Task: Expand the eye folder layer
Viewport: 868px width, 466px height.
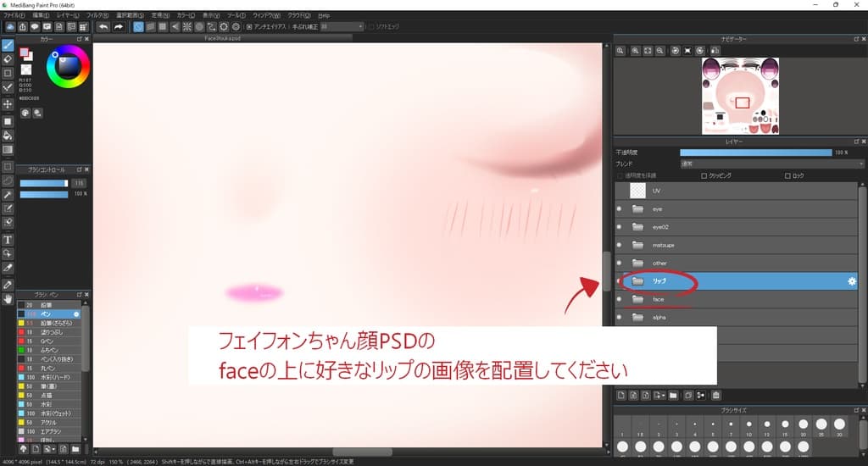Action: pos(637,209)
